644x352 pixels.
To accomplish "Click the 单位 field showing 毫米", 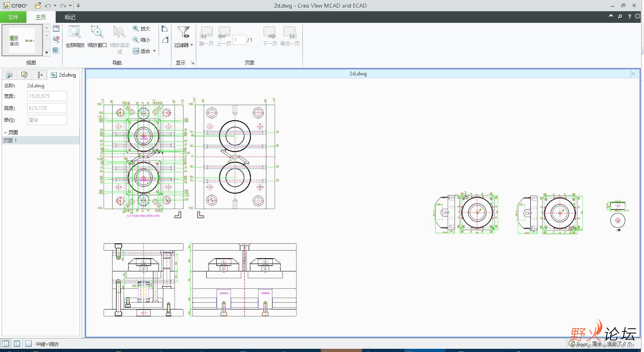I will click(47, 120).
